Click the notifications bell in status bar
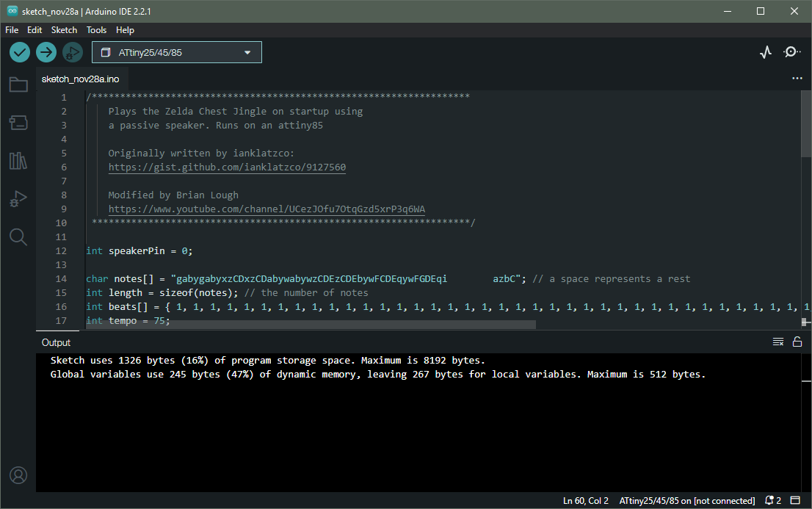 tap(772, 501)
